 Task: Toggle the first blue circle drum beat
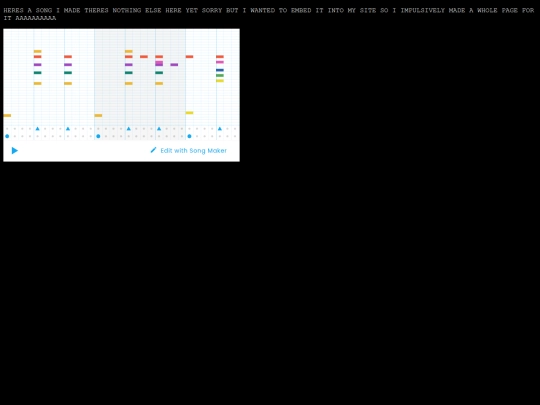pyautogui.click(x=7, y=136)
